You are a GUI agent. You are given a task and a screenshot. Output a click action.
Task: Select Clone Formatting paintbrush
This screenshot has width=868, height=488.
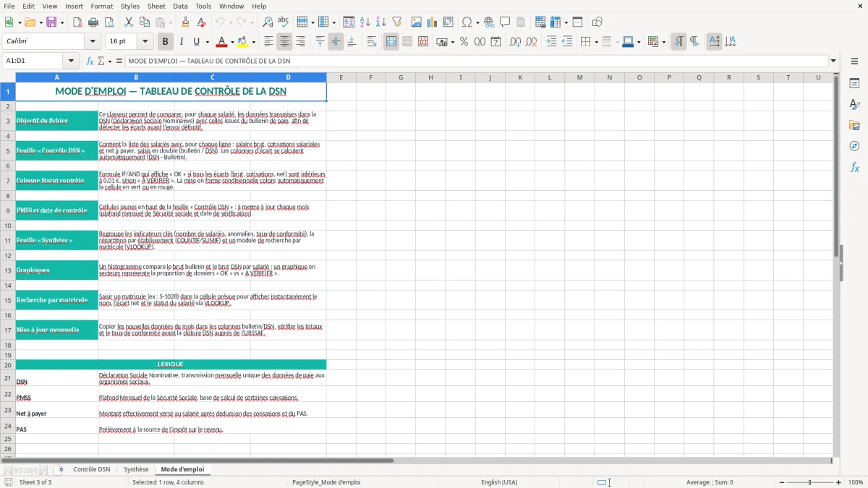185,22
